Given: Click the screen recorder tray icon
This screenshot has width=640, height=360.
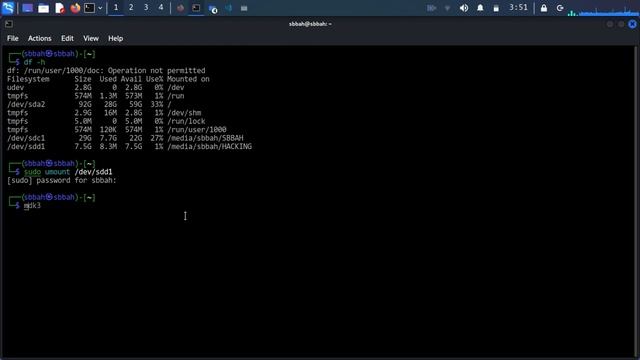Looking at the screenshot, I should click(431, 8).
